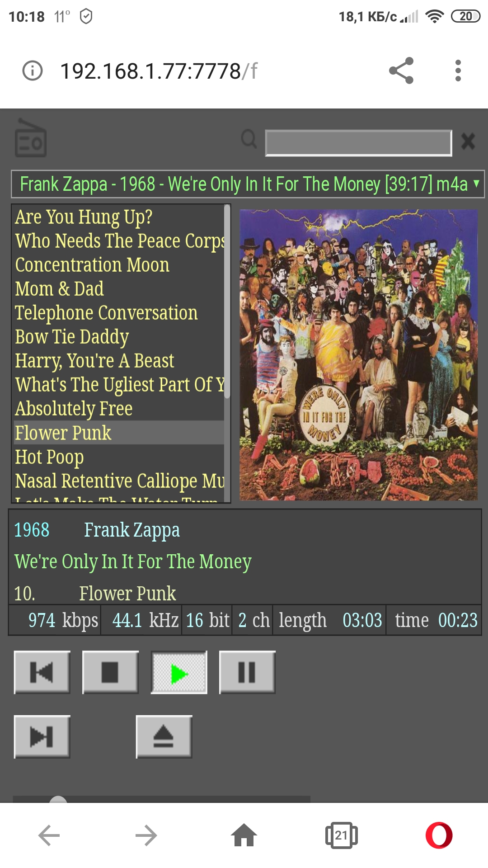Open the radio icon in the player header

[x=31, y=138]
